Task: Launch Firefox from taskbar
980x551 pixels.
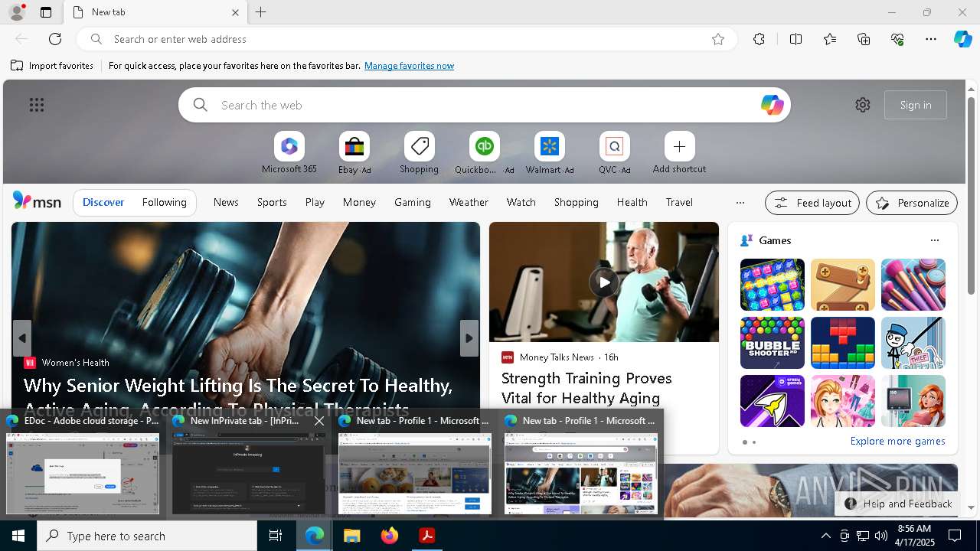Action: point(390,536)
